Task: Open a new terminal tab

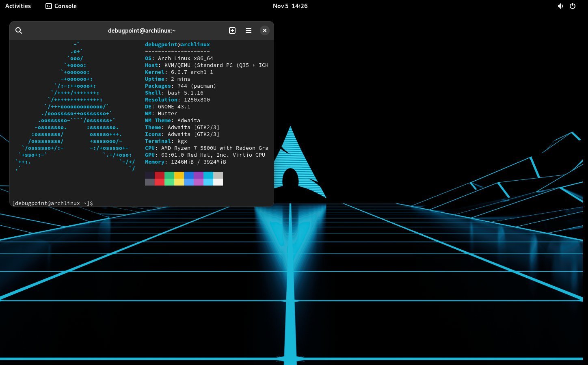Action: (x=232, y=30)
